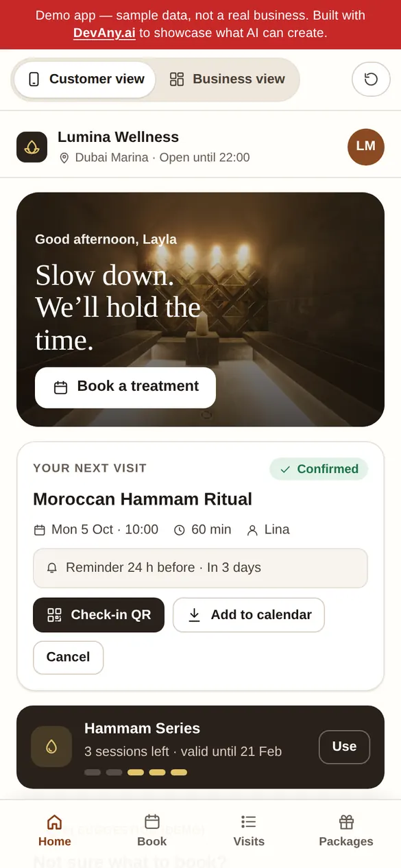Switch to Customer view
This screenshot has width=401, height=868.
tap(86, 80)
